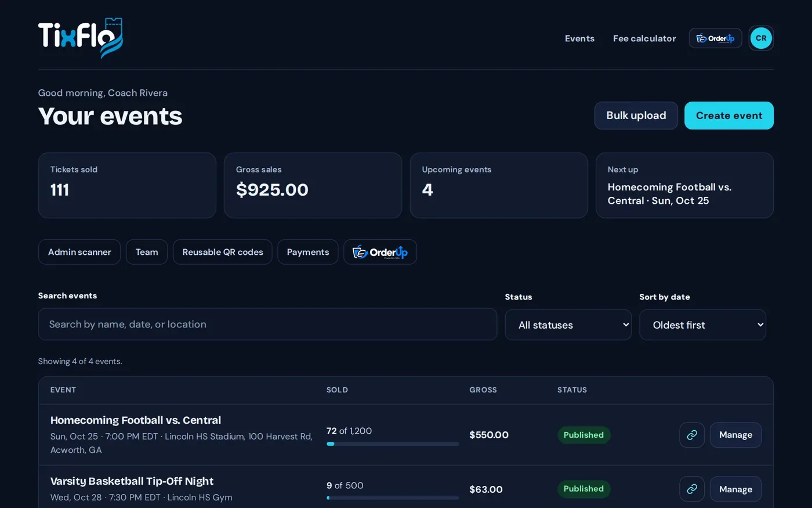Click the Gross sales stat card

(x=313, y=185)
